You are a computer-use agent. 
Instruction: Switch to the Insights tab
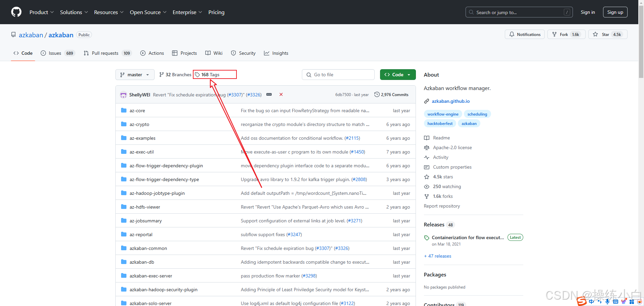276,53
